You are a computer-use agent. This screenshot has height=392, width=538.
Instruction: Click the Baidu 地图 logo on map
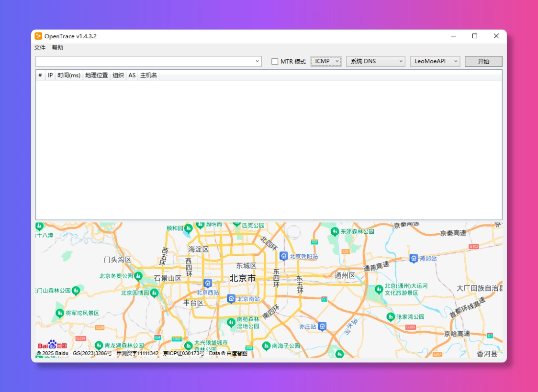click(x=53, y=344)
